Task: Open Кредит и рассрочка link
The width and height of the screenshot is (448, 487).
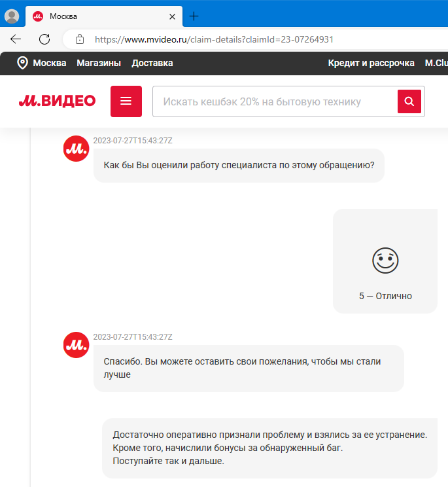Action: (x=371, y=63)
